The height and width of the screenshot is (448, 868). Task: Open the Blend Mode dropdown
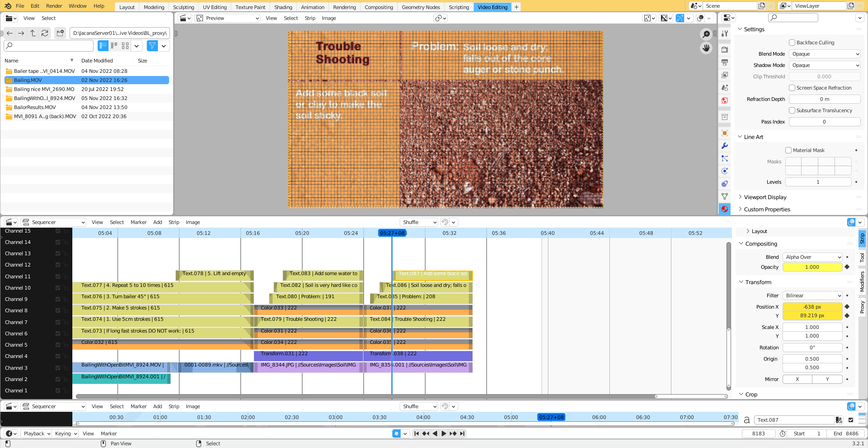tap(825, 54)
